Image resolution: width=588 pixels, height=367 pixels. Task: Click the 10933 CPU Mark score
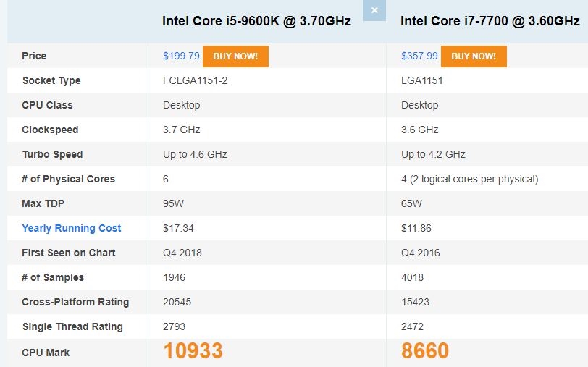point(193,351)
